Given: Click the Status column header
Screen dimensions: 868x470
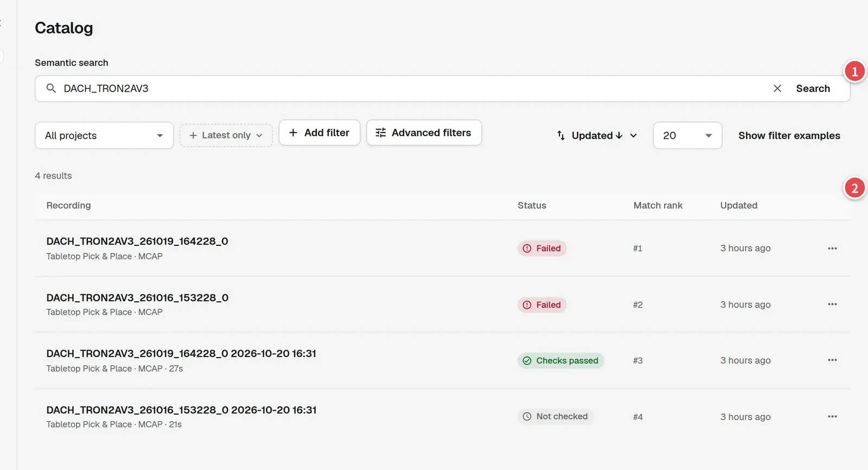Looking at the screenshot, I should pyautogui.click(x=532, y=205).
